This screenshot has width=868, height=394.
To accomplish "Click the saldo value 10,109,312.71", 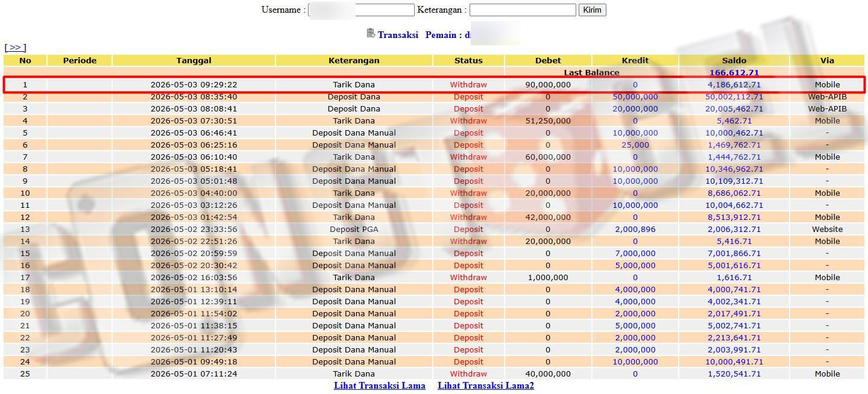I will [x=734, y=181].
